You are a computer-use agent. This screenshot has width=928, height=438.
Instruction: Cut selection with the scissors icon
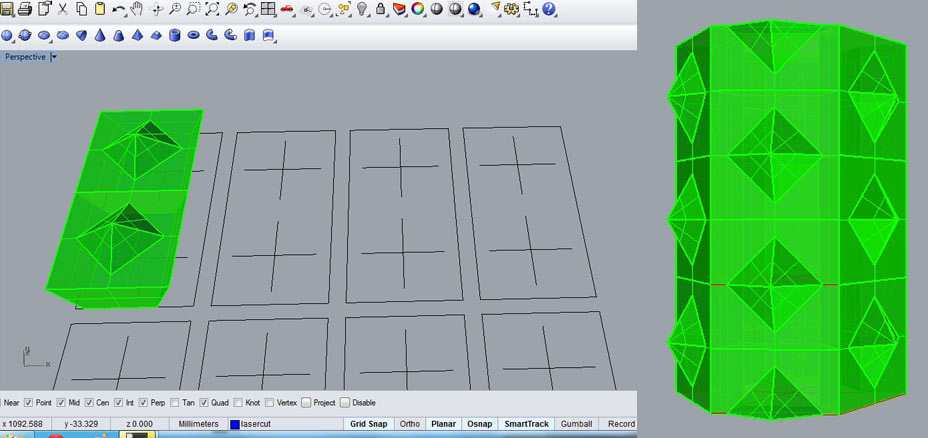63,9
